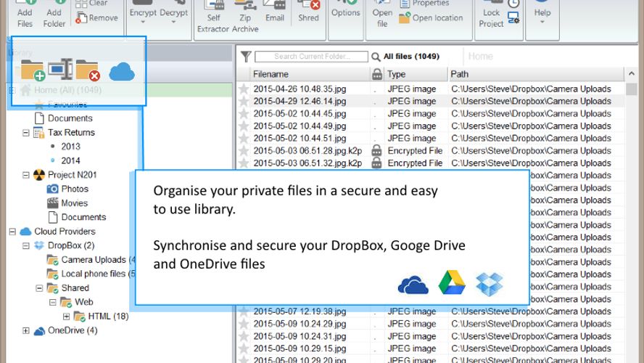Star the file 2015-05-02 10.44.51.jpg
The width and height of the screenshot is (644, 363).
pyautogui.click(x=244, y=138)
